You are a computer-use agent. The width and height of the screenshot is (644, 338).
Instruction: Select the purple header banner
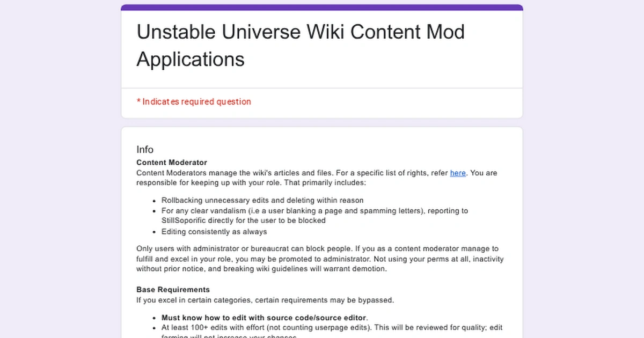pos(322,5)
